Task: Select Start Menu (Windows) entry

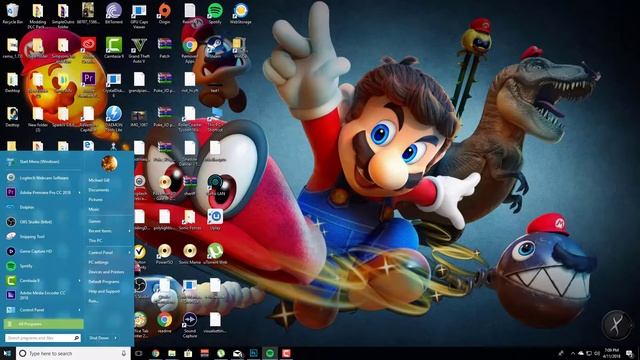Action: [43, 162]
